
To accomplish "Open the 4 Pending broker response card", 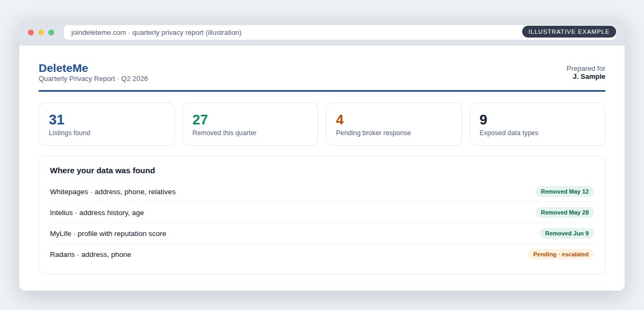I will tap(394, 124).
